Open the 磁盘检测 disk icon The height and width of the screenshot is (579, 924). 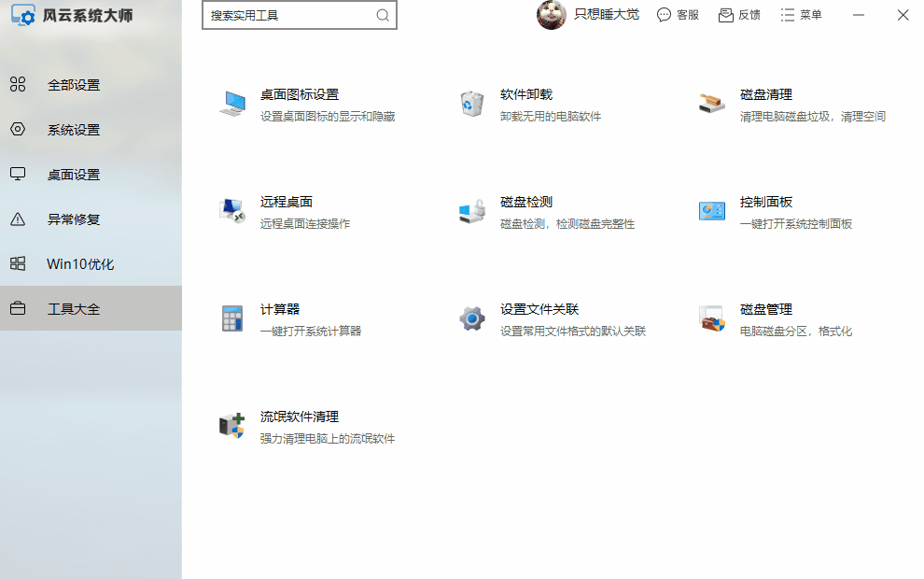point(472,211)
